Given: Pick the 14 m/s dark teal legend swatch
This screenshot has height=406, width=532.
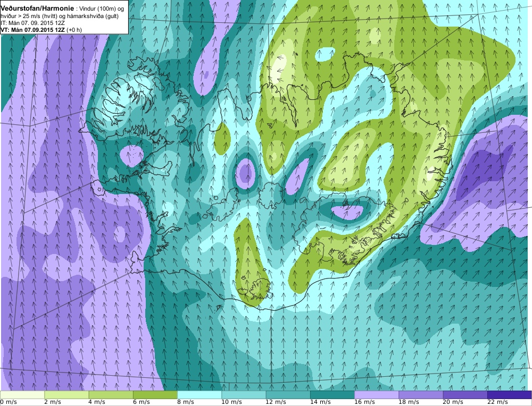Looking at the screenshot, I should [x=332, y=395].
